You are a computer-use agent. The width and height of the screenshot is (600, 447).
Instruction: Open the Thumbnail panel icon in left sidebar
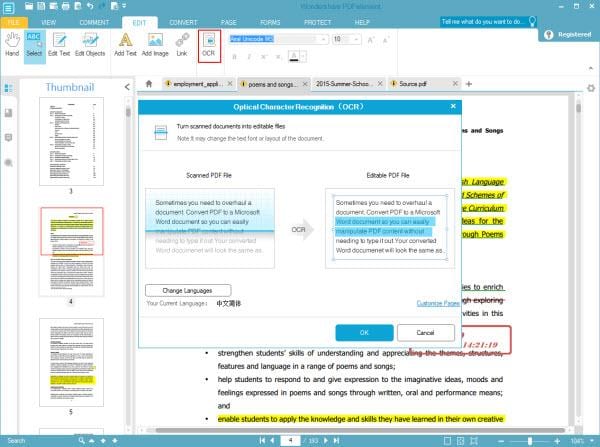pyautogui.click(x=8, y=88)
